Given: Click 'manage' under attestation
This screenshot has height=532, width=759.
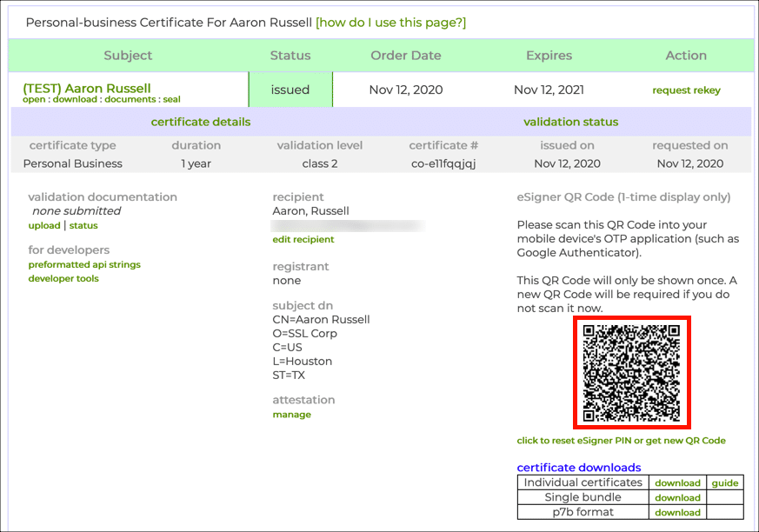Looking at the screenshot, I should point(291,415).
